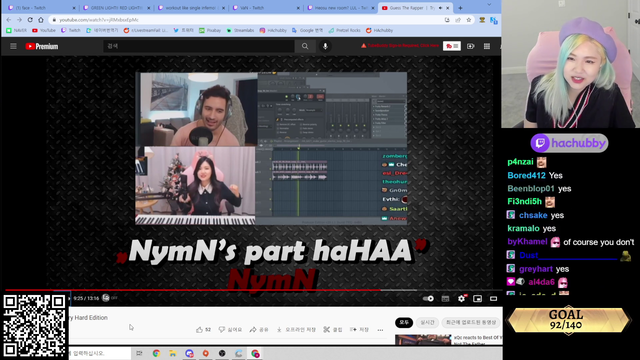
Task: Open Chrome tab search chevron
Action: (x=489, y=4)
